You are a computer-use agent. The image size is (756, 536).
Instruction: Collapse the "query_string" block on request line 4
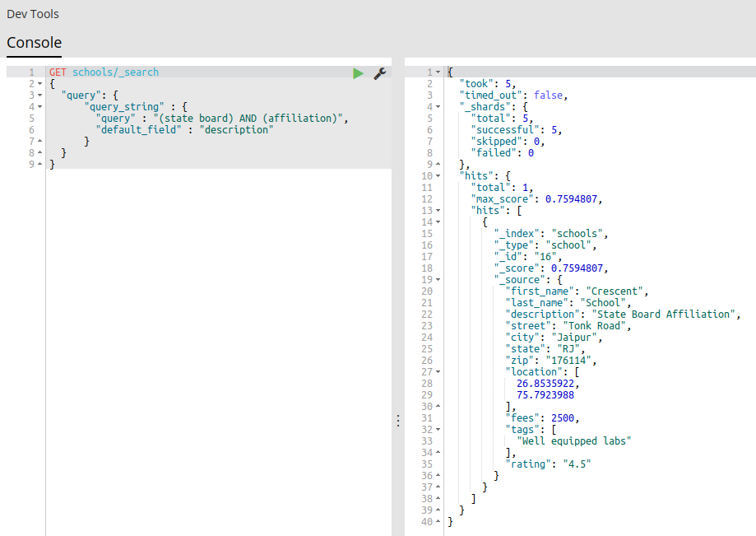coord(40,106)
